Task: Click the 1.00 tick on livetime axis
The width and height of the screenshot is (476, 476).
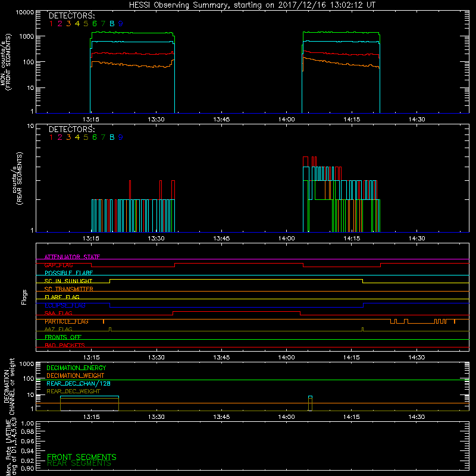Action: click(27, 423)
